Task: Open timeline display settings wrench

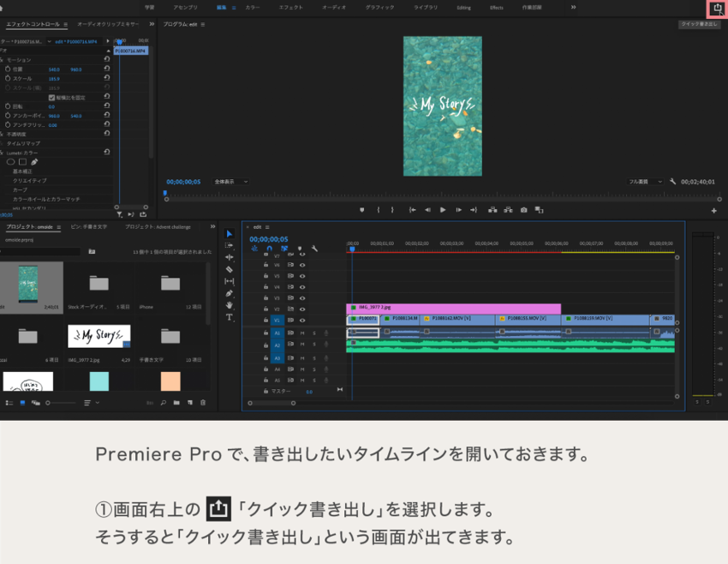Action: point(314,249)
